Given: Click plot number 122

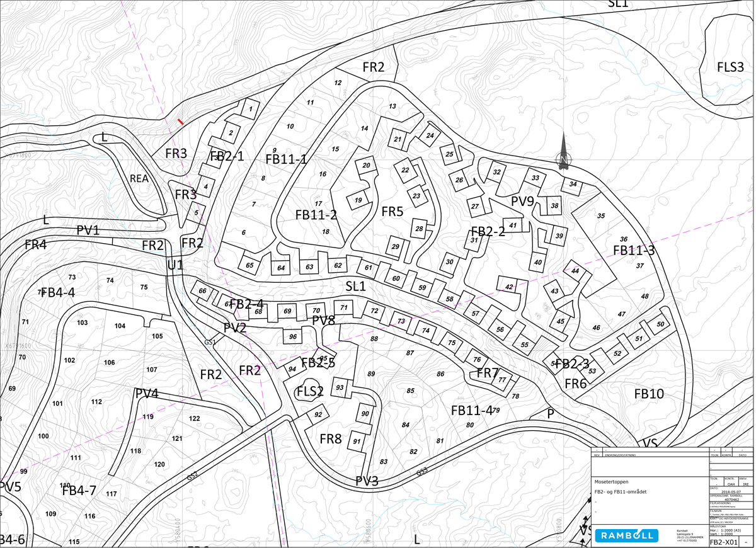Looking at the screenshot, I should pyautogui.click(x=194, y=418).
